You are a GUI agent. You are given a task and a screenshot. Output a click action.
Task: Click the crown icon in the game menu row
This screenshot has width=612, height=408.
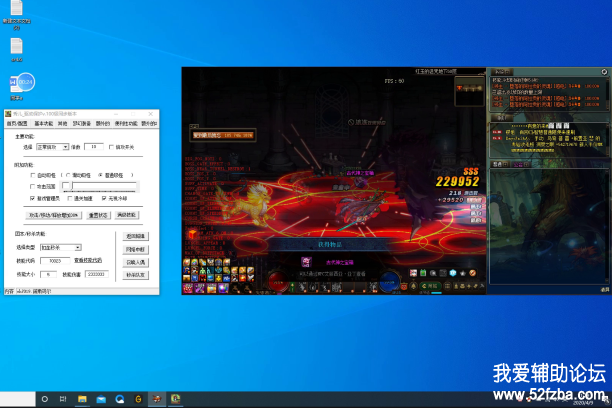(463, 273)
